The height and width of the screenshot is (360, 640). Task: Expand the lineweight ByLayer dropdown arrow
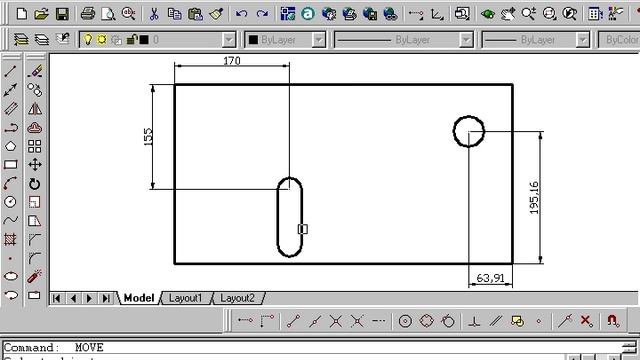pyautogui.click(x=582, y=40)
